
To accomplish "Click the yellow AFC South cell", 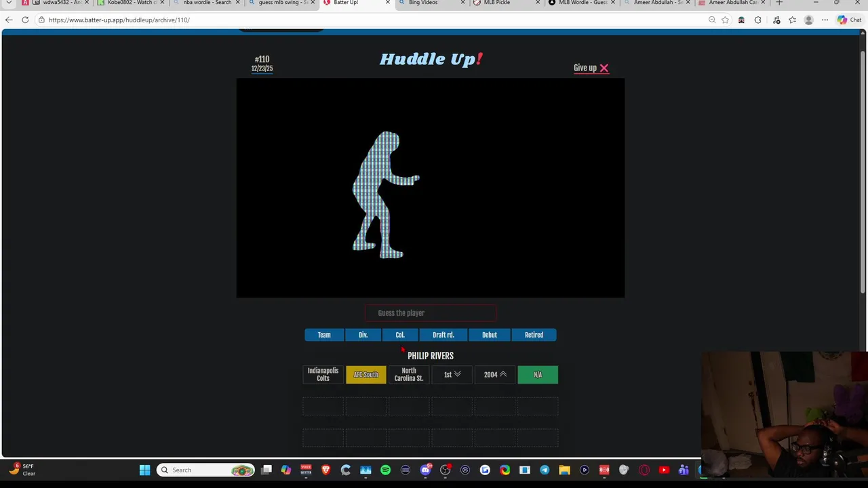I will pyautogui.click(x=366, y=375).
